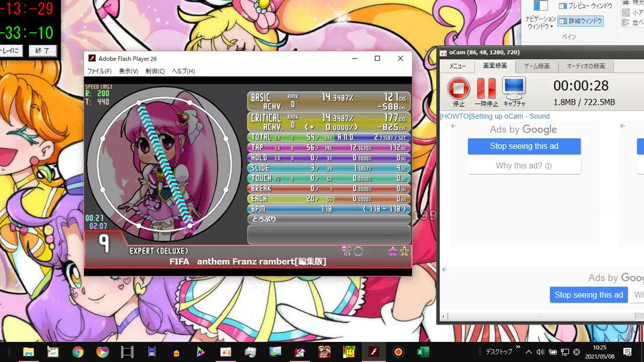644x362 pixels.
Task: Click the TAP statistics row in the game
Action: point(329,147)
